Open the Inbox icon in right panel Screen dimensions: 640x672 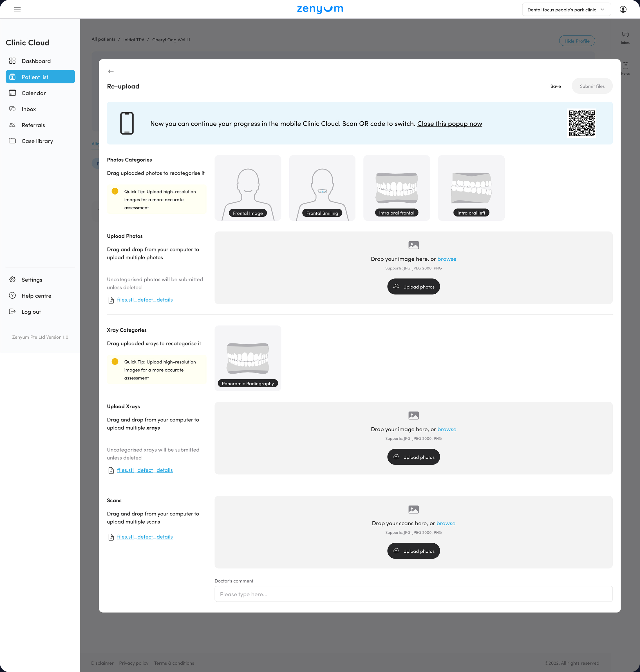pos(625,34)
